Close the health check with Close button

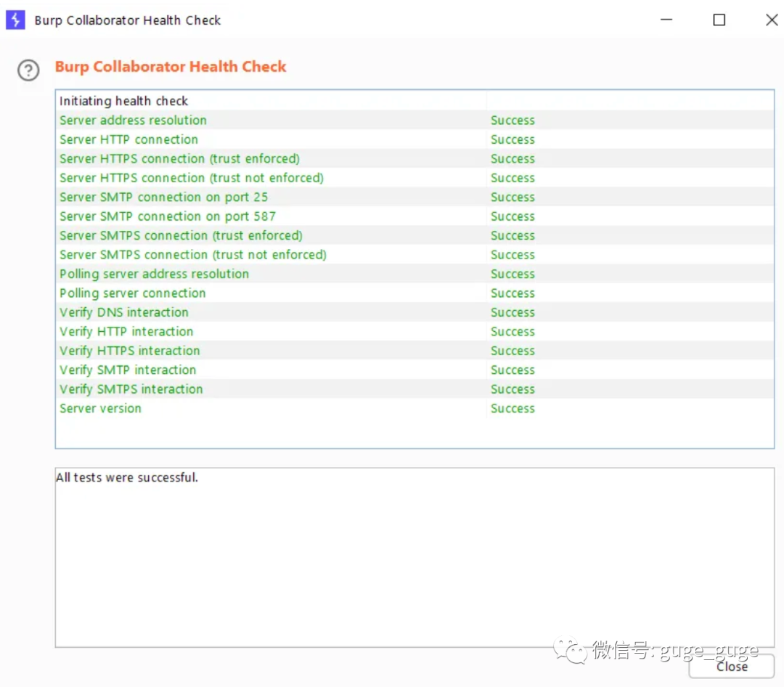point(732,667)
